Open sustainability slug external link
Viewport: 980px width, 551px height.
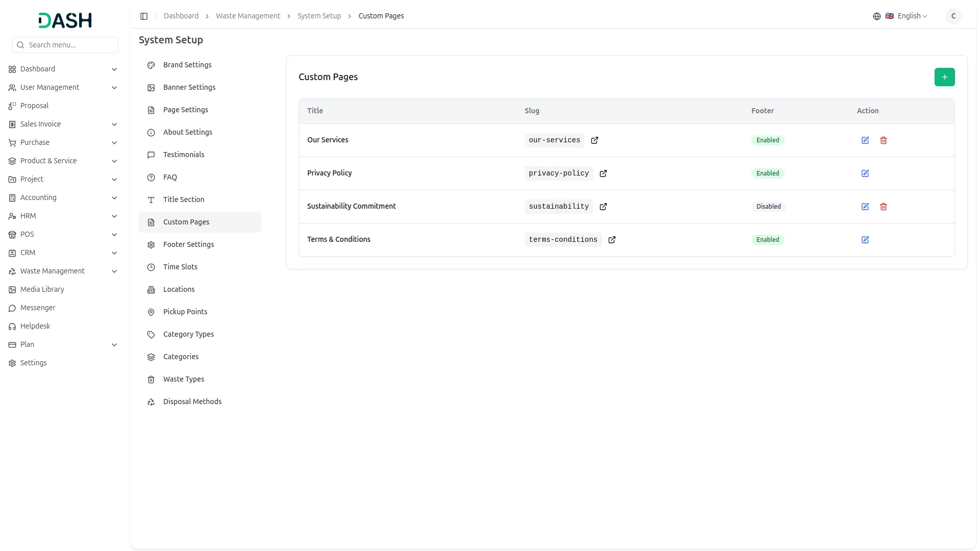pos(603,207)
